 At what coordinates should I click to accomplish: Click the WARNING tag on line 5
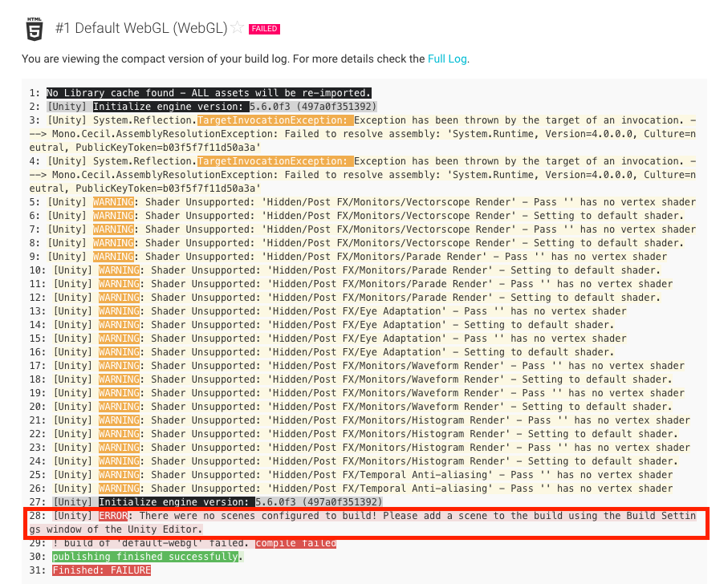tap(113, 202)
